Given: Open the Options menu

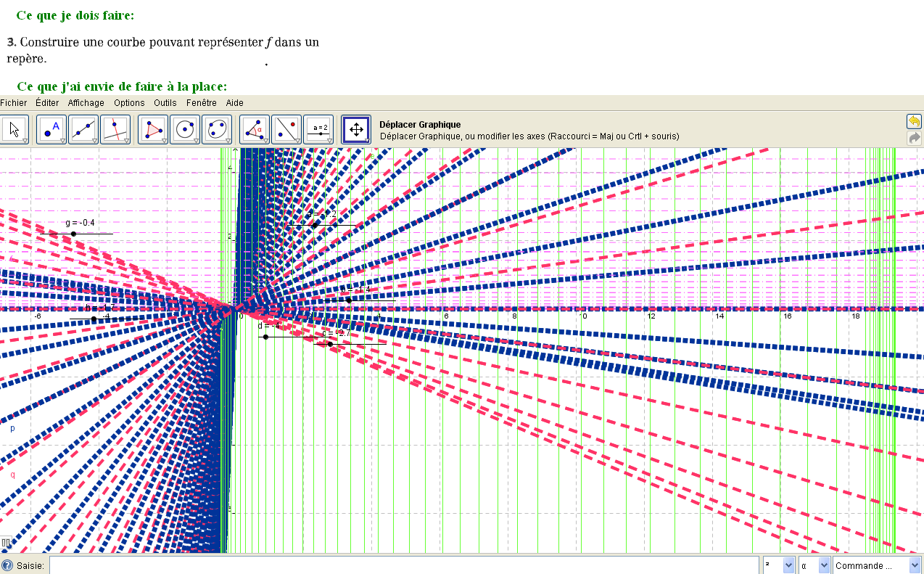Looking at the screenshot, I should click(x=129, y=103).
